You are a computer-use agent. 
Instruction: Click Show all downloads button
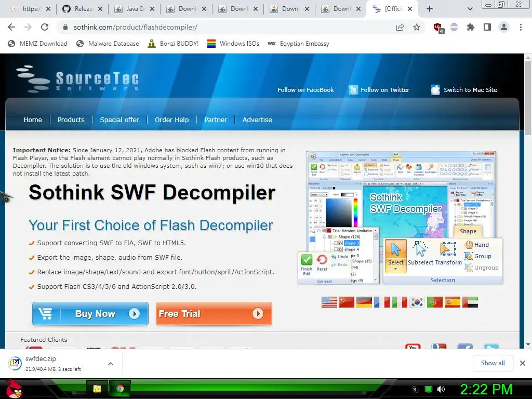point(493,363)
